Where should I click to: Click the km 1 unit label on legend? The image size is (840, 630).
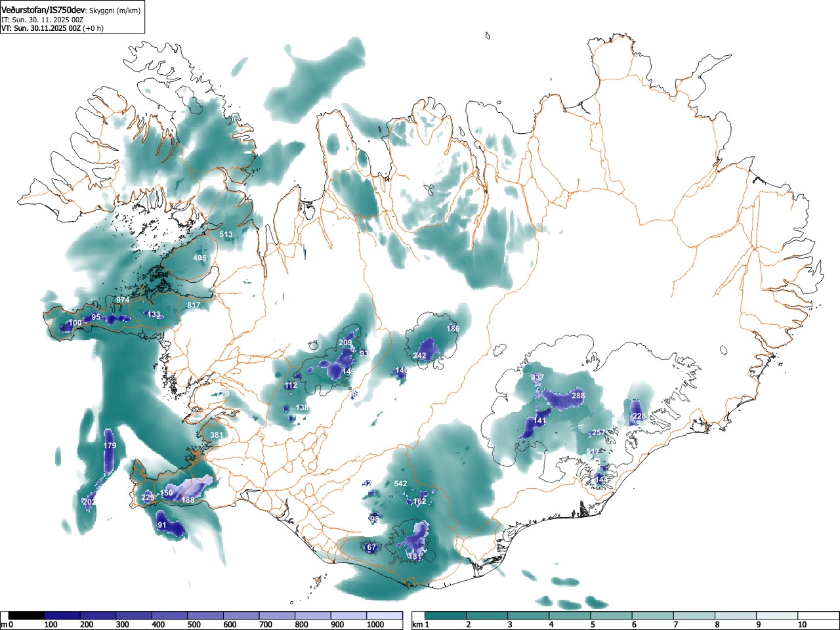point(420,625)
